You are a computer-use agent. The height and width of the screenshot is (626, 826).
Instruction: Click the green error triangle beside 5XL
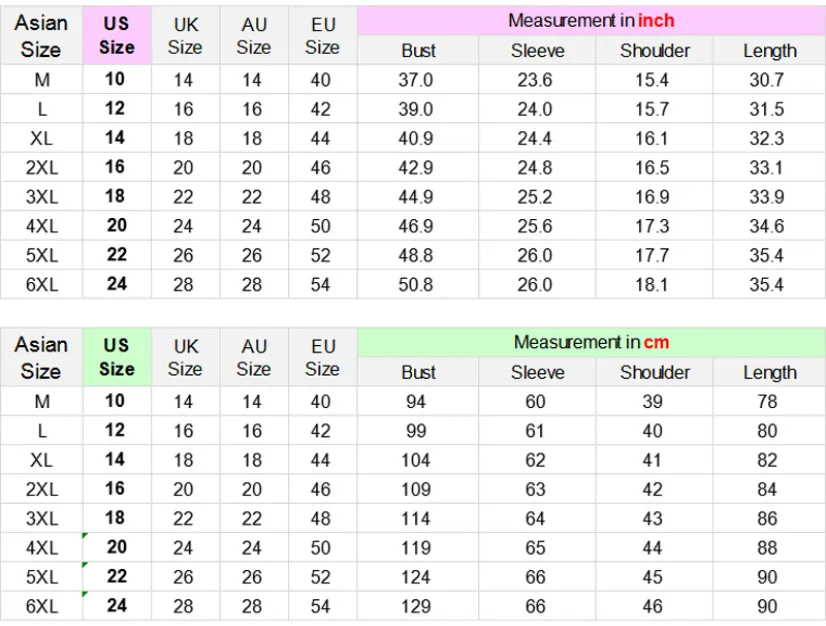85,565
